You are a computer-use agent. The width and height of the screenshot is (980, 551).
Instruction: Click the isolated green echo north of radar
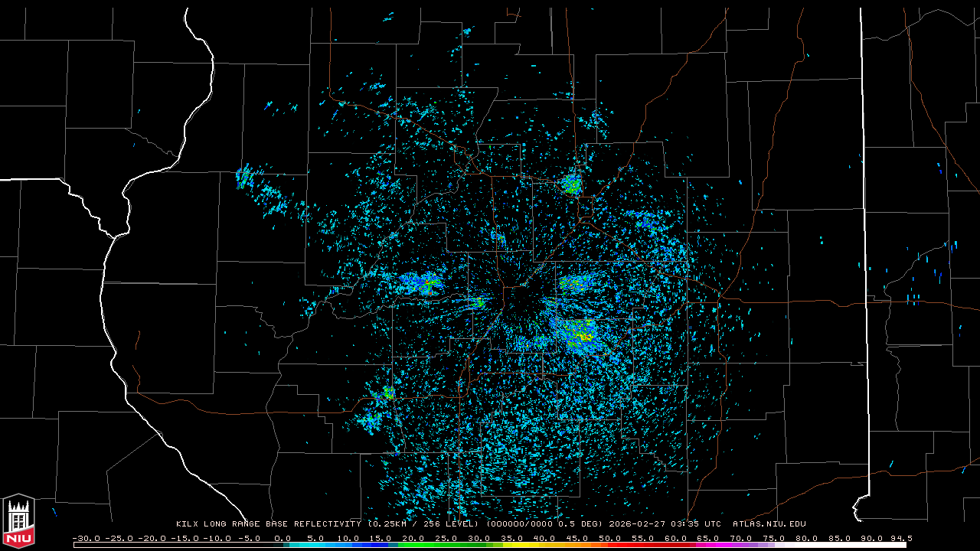571,184
